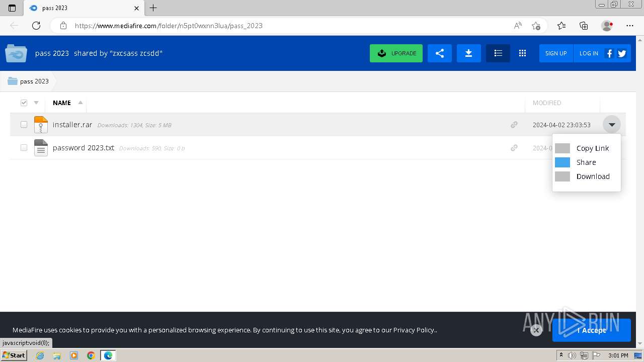The image size is (644, 362).
Task: Close the pass 2023 browser tab
Action: coord(137,8)
